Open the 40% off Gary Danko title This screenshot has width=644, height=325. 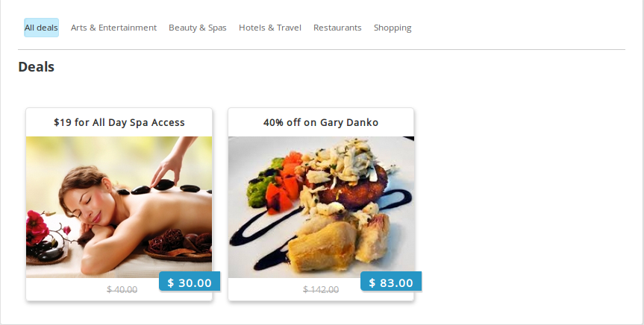click(321, 122)
